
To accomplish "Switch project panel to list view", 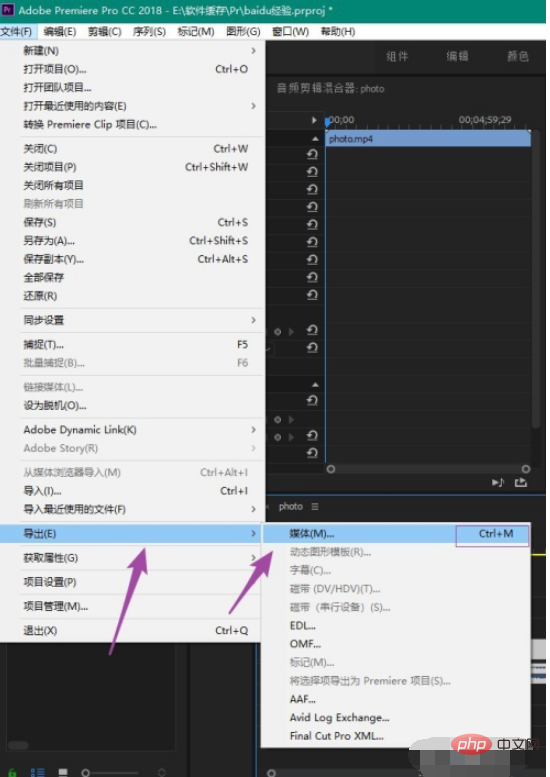I will [x=38, y=772].
